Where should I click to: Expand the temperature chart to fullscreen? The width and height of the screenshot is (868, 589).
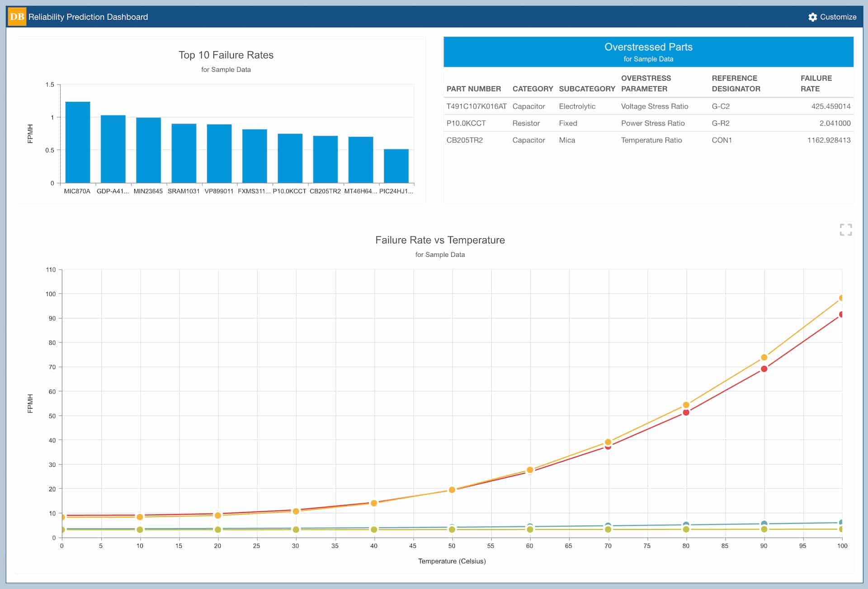point(845,230)
